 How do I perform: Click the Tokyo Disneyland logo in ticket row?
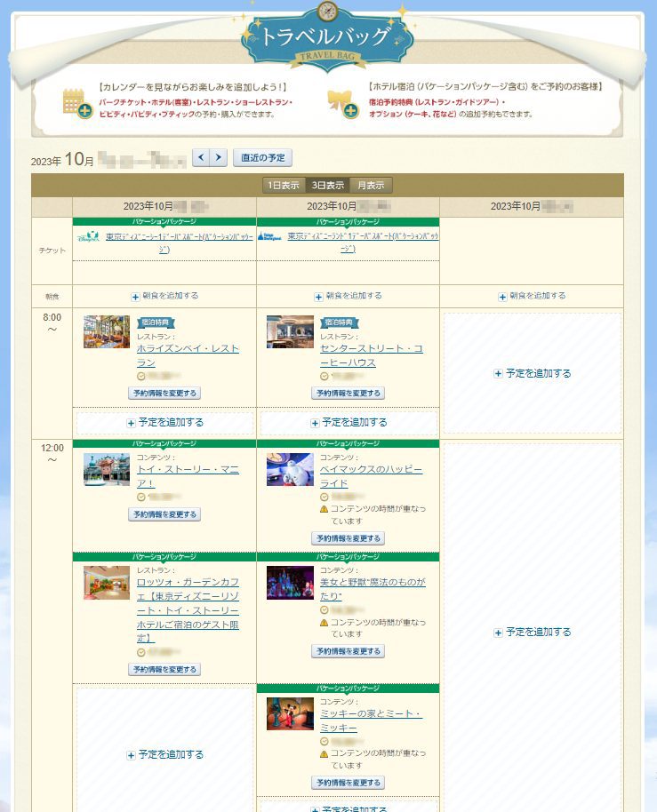(x=270, y=237)
